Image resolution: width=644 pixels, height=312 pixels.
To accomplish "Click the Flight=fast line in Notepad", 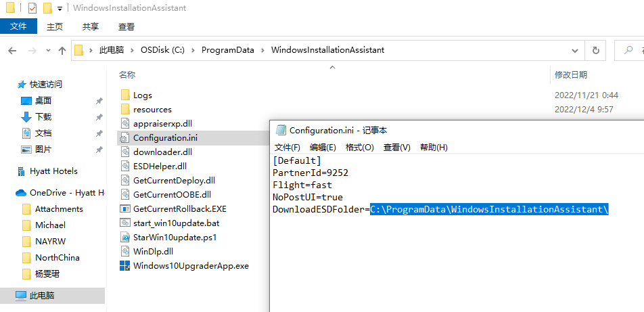I will [x=302, y=185].
